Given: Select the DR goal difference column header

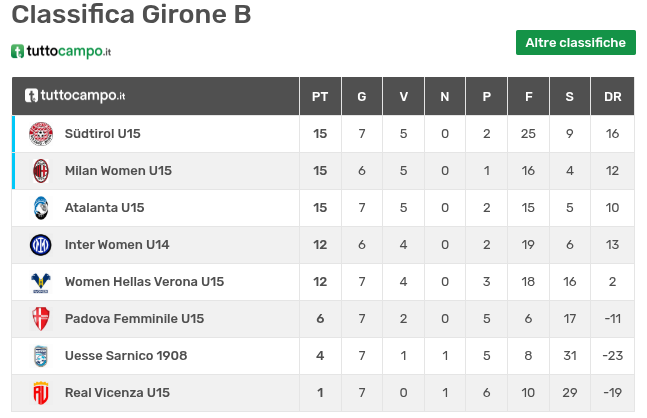Looking at the screenshot, I should point(613,97).
